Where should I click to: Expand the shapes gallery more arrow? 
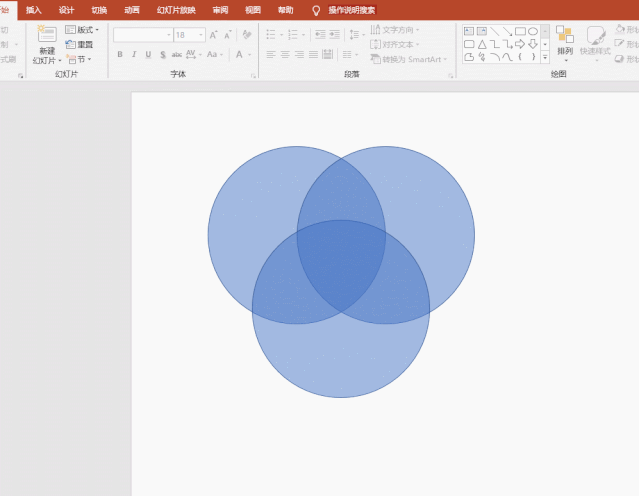545,58
